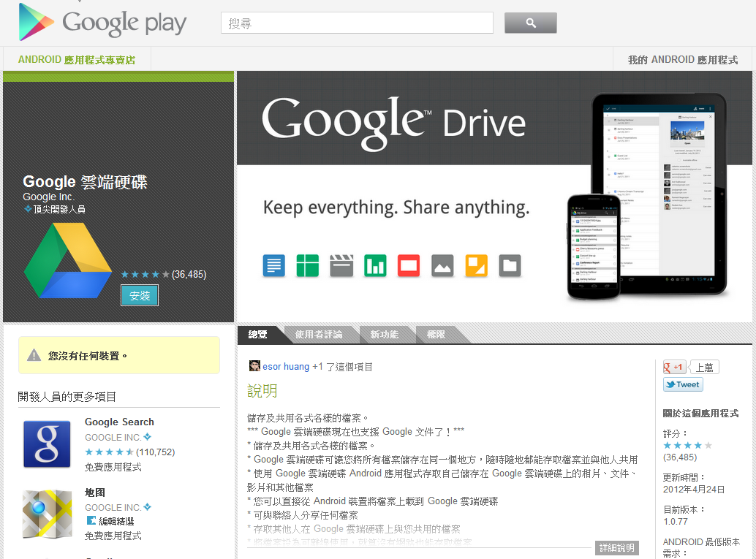Click the Google +1 button

(x=674, y=368)
